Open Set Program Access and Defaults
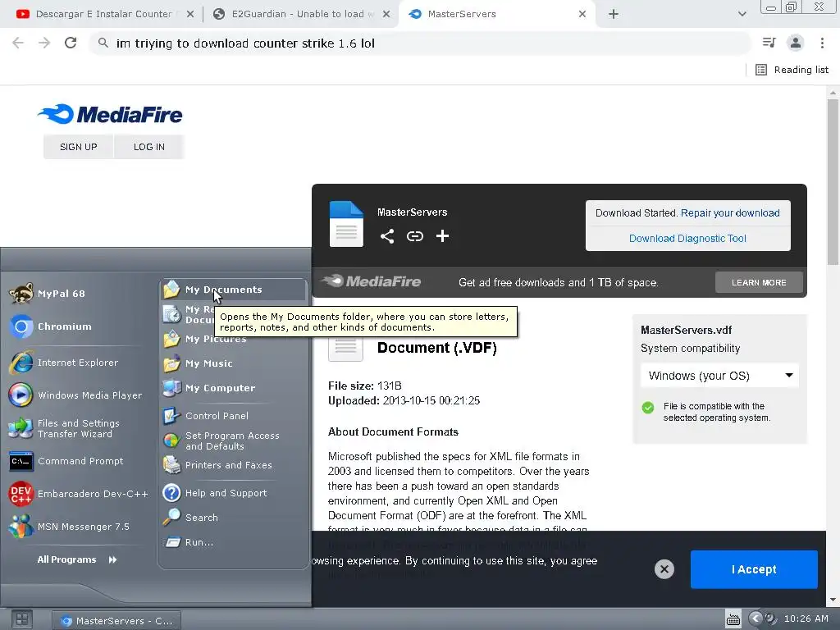This screenshot has height=630, width=840. [x=221, y=441]
